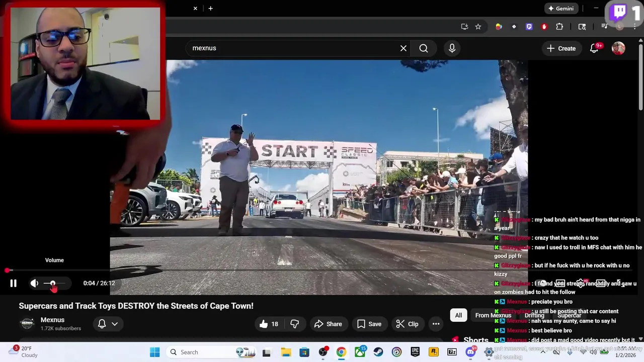644x362 pixels.
Task: Open the Mexnus channel name link
Action: click(x=52, y=320)
